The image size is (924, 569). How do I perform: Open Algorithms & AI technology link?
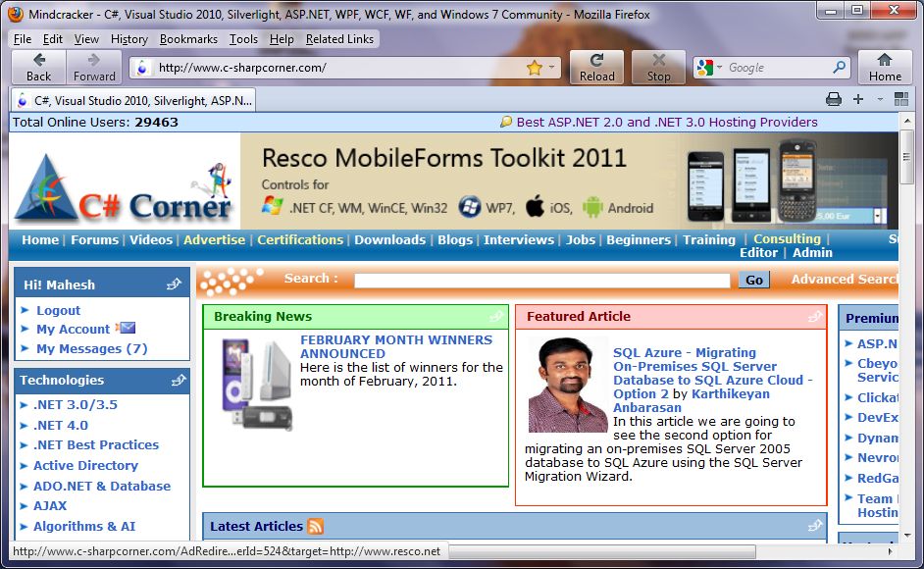click(84, 526)
